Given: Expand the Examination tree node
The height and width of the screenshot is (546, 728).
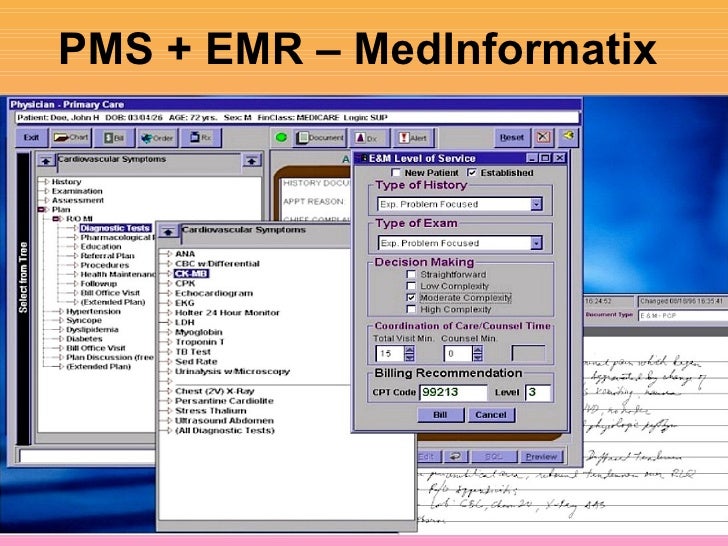Looking at the screenshot, I should click(x=46, y=191).
